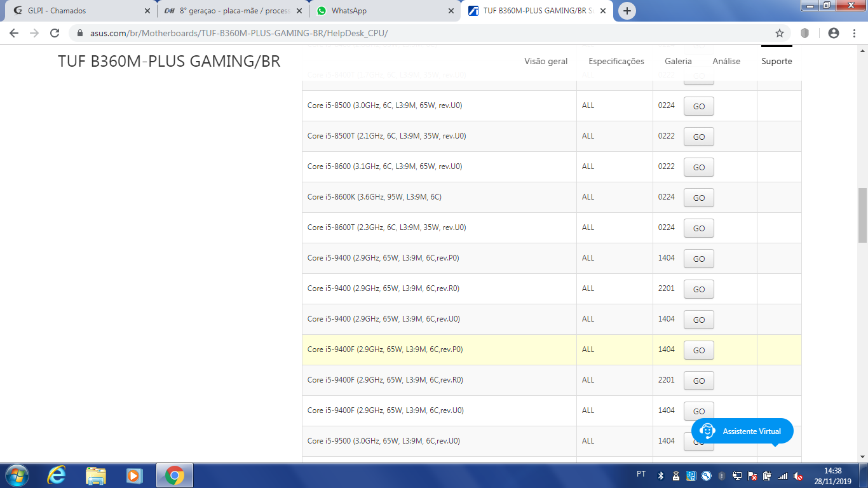868x488 pixels.
Task: Open the Chrome profile avatar
Action: point(834,33)
